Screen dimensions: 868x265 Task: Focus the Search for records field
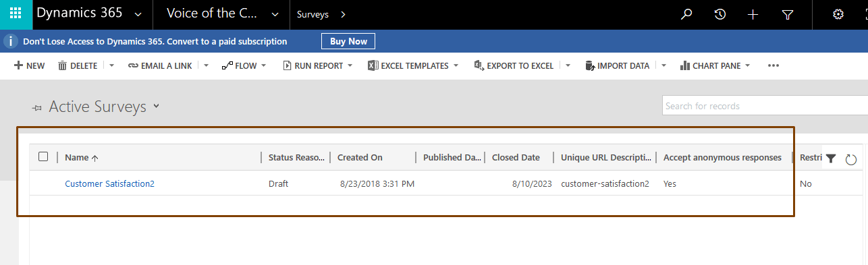[x=765, y=106]
